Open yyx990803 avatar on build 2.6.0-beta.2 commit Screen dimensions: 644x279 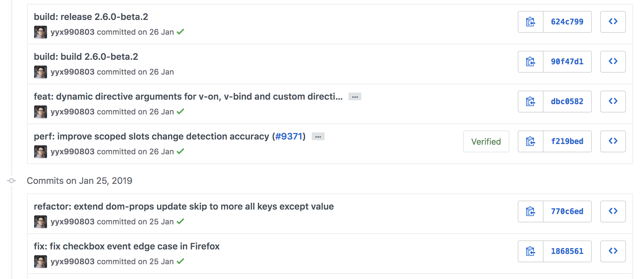tap(41, 72)
